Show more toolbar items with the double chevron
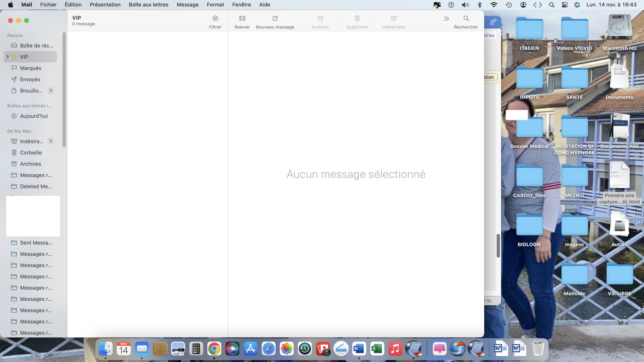The height and width of the screenshot is (362, 644). click(x=446, y=19)
